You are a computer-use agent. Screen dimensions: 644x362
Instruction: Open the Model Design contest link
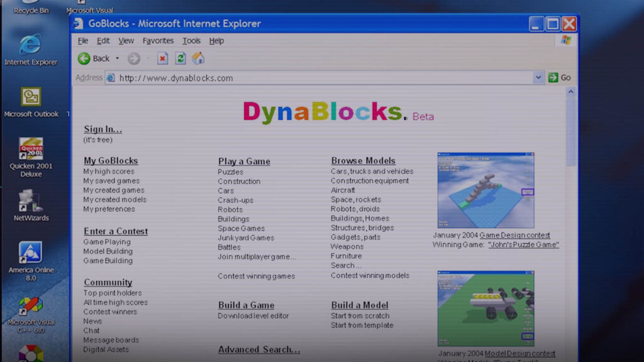(x=520, y=353)
